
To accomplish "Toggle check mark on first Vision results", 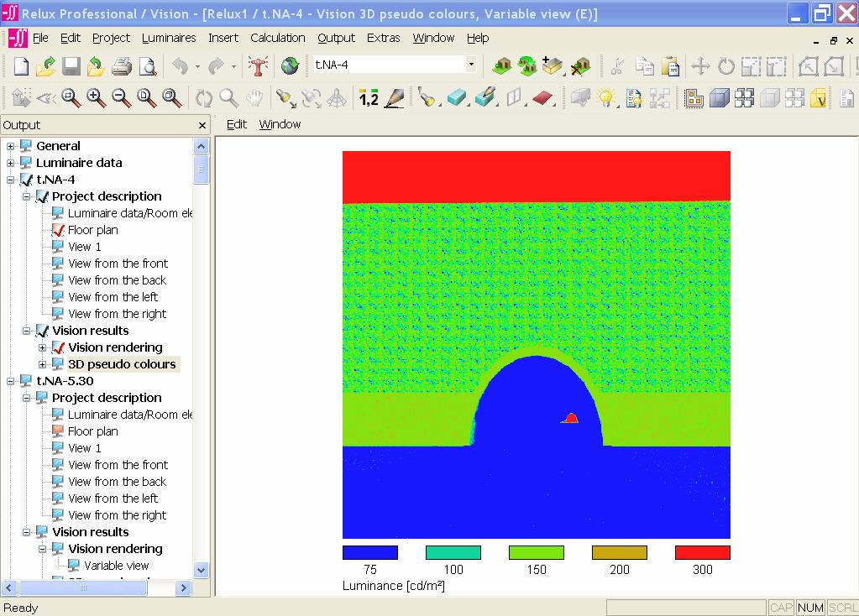I will click(42, 331).
